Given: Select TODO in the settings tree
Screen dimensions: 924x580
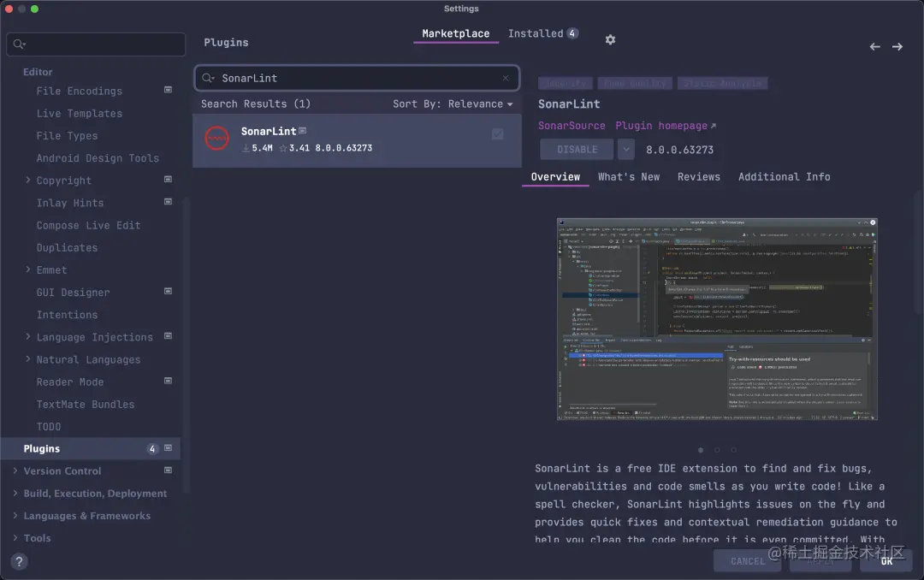Looking at the screenshot, I should tap(48, 427).
